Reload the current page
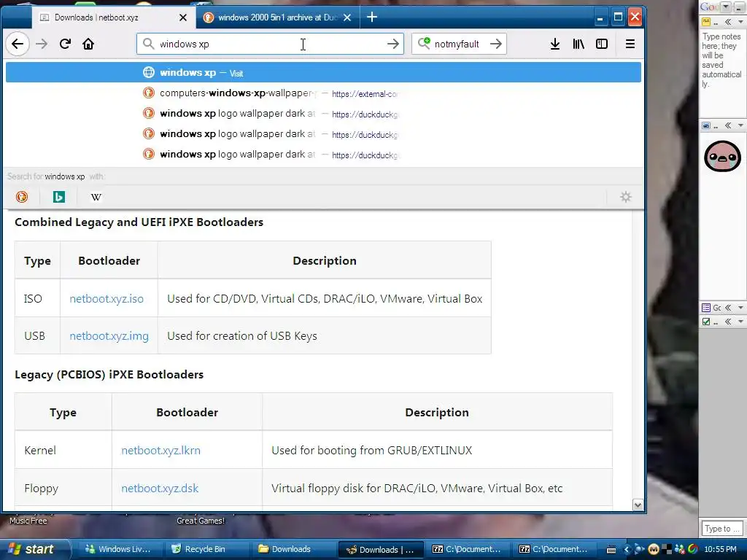 click(65, 44)
